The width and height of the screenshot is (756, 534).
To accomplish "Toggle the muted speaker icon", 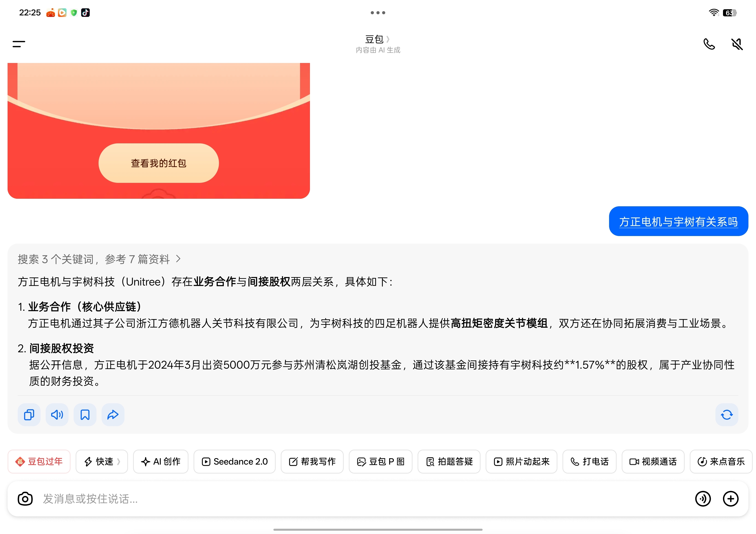I will pos(737,44).
